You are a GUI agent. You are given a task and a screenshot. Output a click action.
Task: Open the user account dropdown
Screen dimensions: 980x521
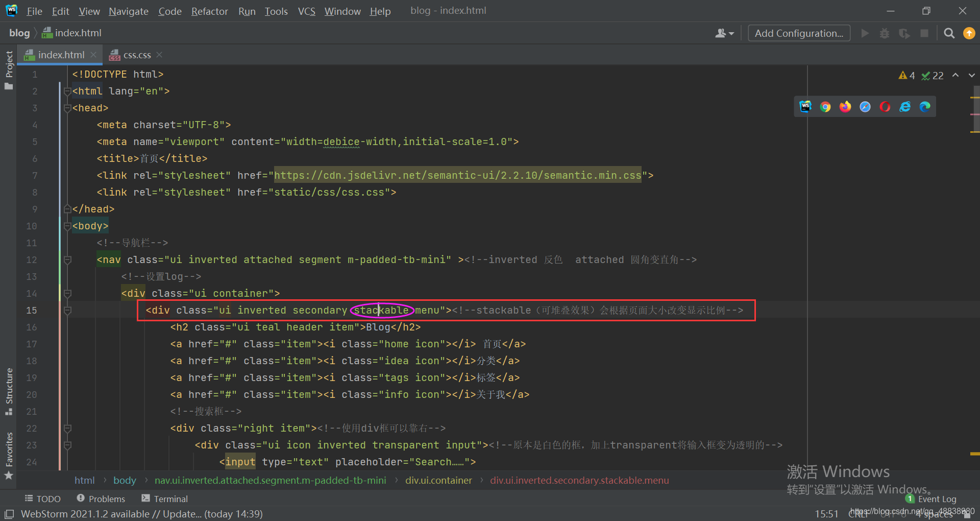(724, 33)
